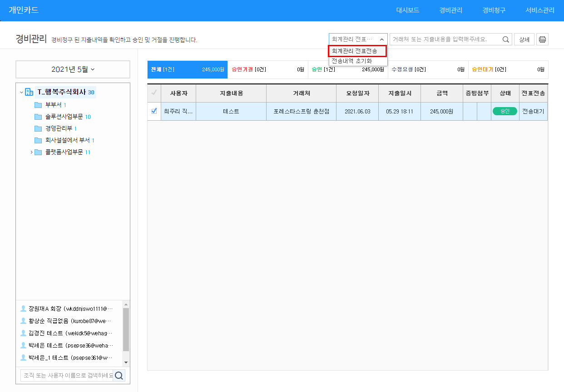Choose 전송내역 초기화 menu option

point(352,61)
